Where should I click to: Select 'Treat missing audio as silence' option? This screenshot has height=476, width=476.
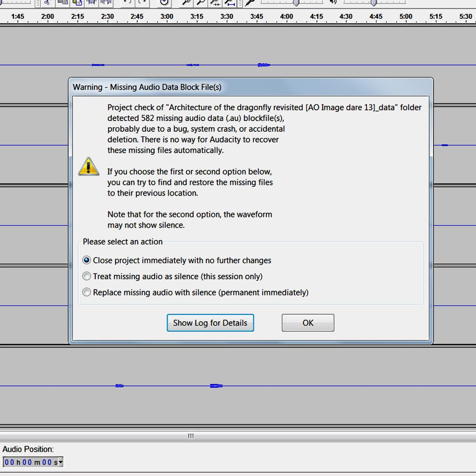(x=172, y=276)
